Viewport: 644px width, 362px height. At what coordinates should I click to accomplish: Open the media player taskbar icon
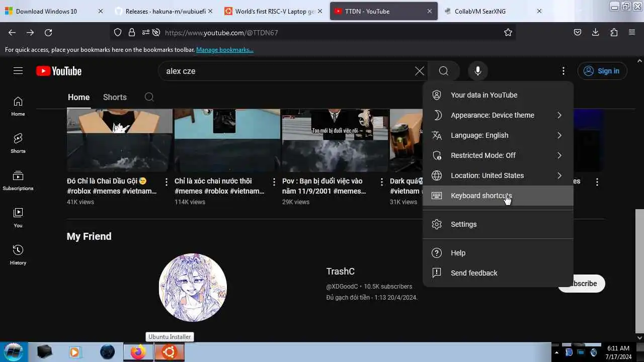coord(75,352)
